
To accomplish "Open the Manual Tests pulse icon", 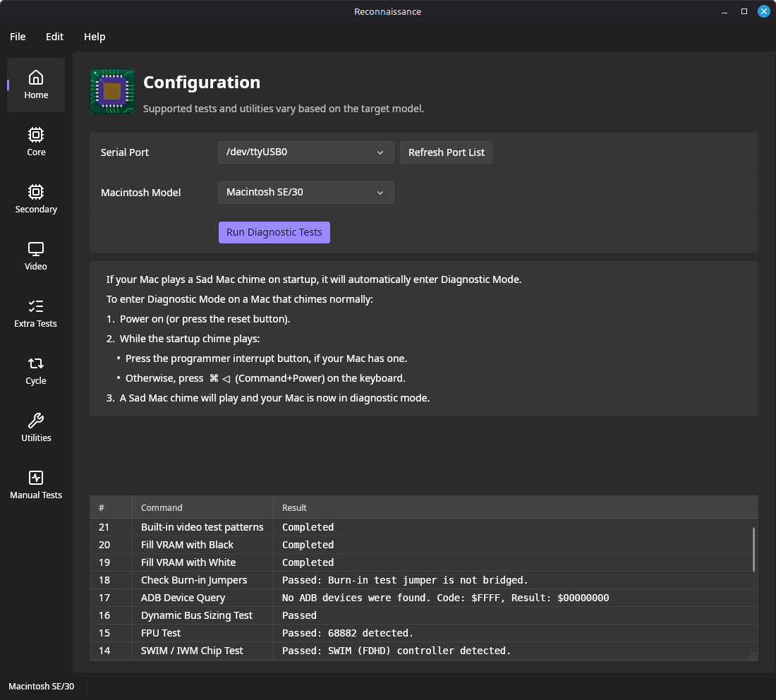I will [x=36, y=485].
